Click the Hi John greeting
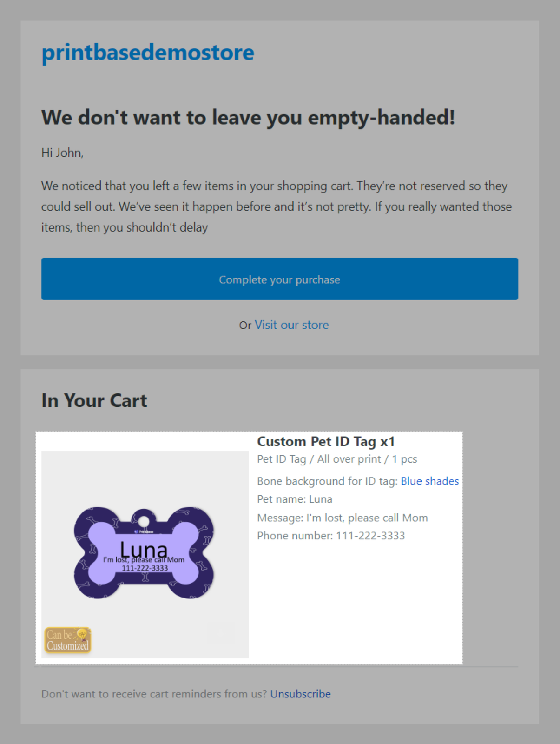This screenshot has width=560, height=744. point(62,153)
